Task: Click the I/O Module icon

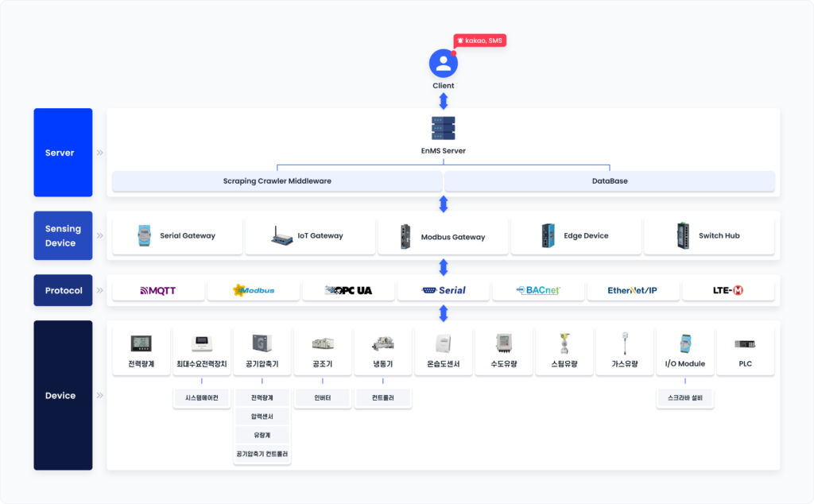Action: click(x=685, y=343)
